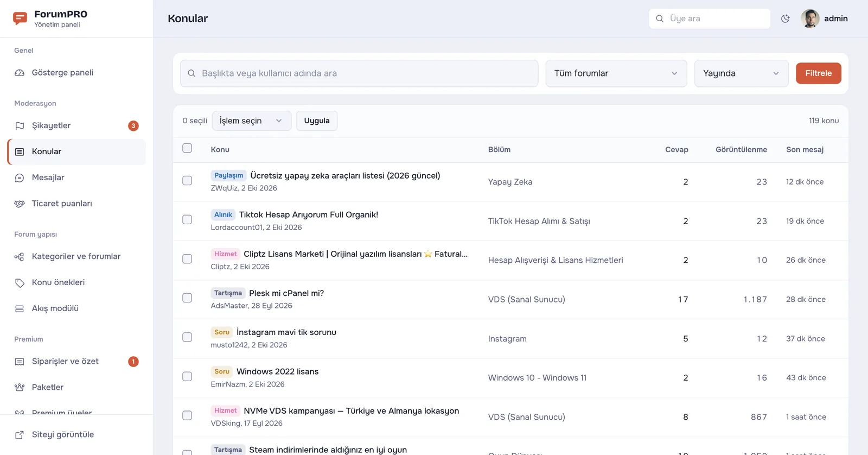Check the Cliptz Lisans Marketi row
The height and width of the screenshot is (455, 868).
(x=187, y=259)
